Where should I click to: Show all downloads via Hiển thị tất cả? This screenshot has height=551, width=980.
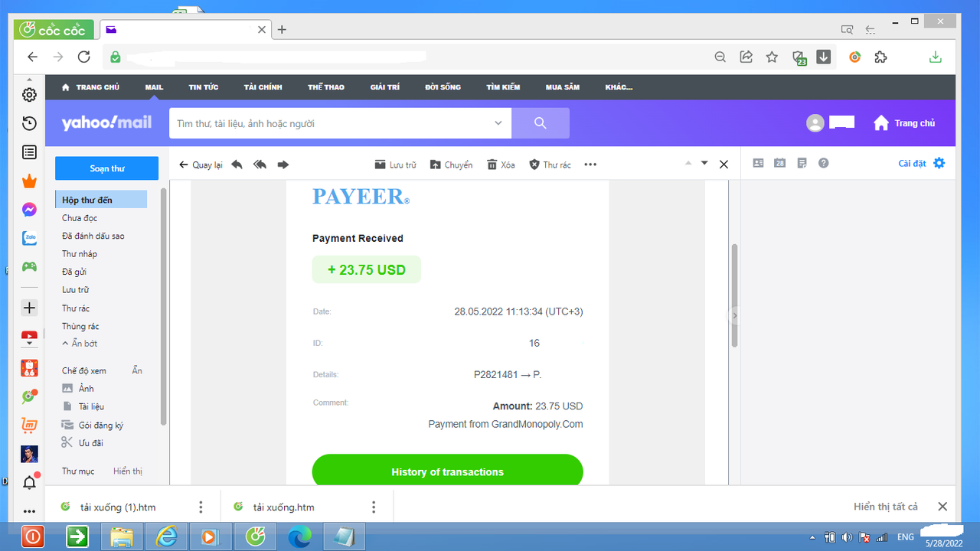[x=886, y=507]
